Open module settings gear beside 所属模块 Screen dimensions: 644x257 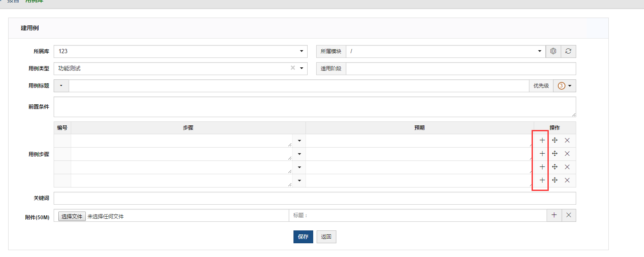pos(553,51)
